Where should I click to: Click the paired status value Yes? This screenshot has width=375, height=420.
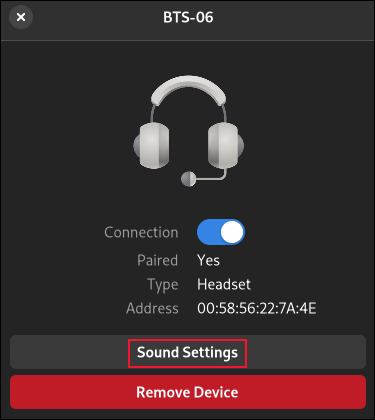(208, 260)
